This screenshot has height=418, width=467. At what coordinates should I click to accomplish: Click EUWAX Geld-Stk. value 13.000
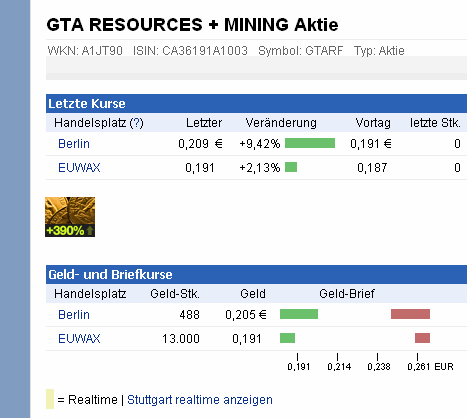point(181,339)
